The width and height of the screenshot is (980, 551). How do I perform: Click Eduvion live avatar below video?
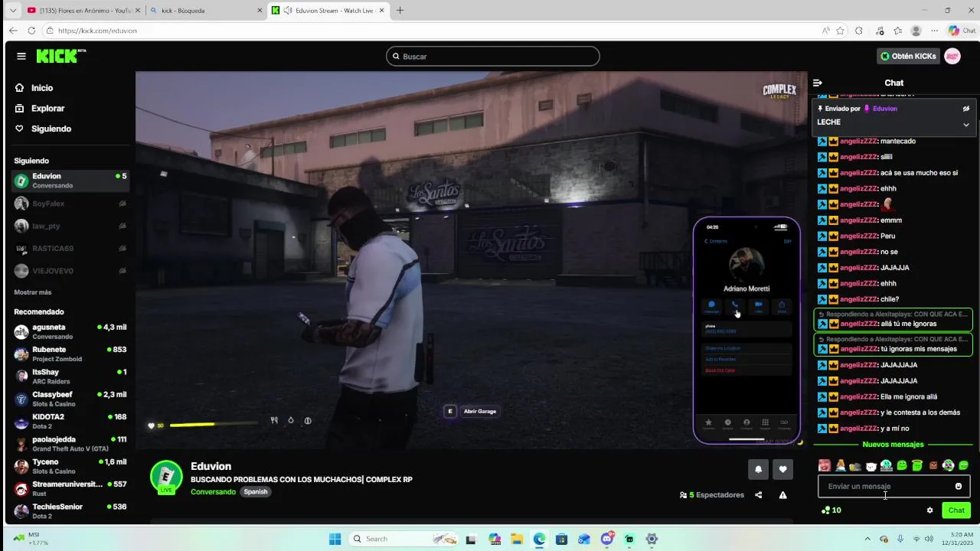(x=166, y=477)
